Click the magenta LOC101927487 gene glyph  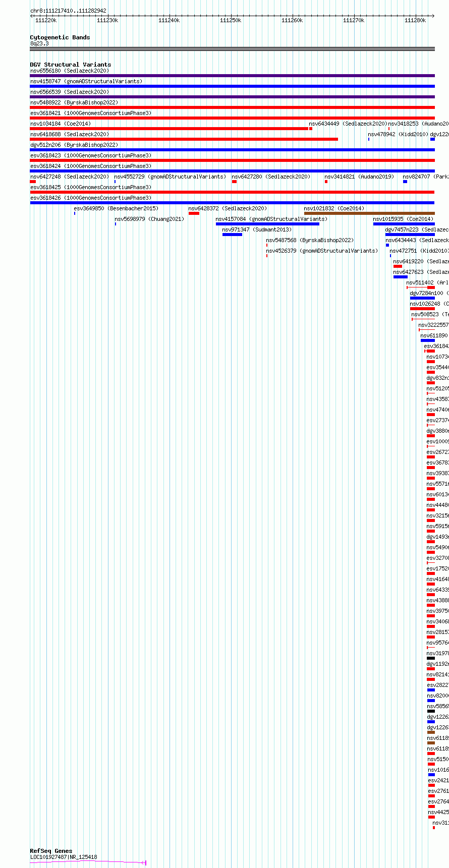pyautogui.click(x=88, y=862)
